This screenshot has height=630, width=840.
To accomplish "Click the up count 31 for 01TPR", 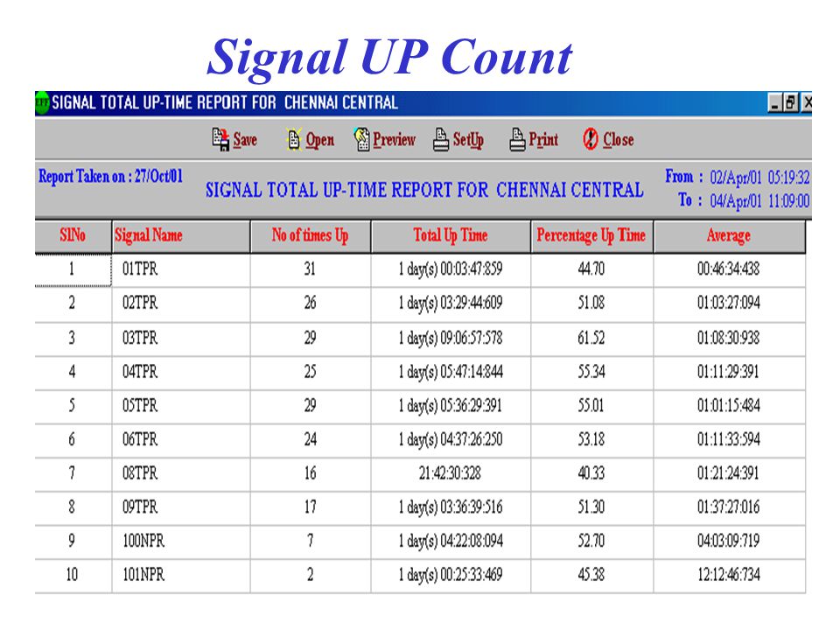I will (x=310, y=269).
